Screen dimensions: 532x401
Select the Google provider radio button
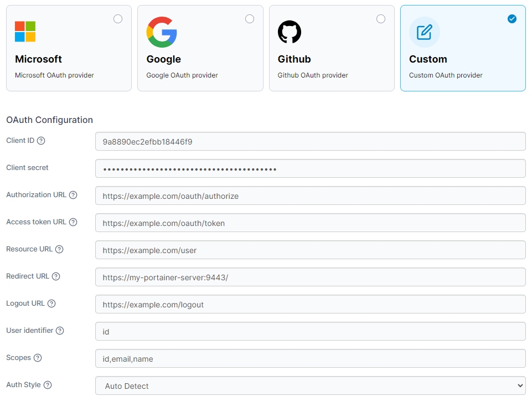pos(250,19)
